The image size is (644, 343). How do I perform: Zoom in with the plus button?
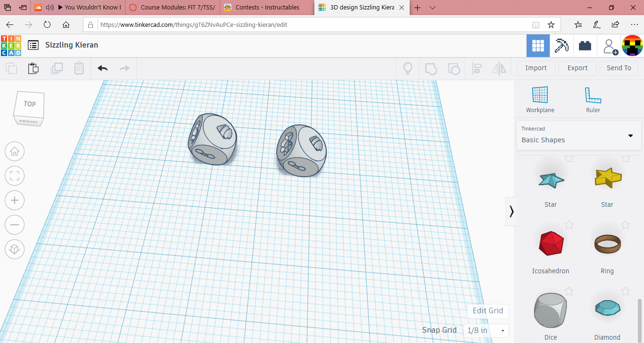[x=15, y=200]
